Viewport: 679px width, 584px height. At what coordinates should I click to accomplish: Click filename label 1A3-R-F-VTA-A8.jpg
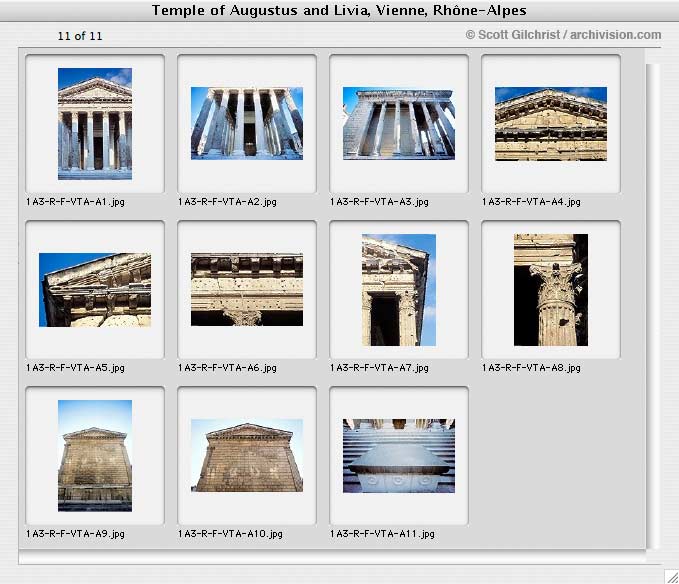[x=531, y=368]
